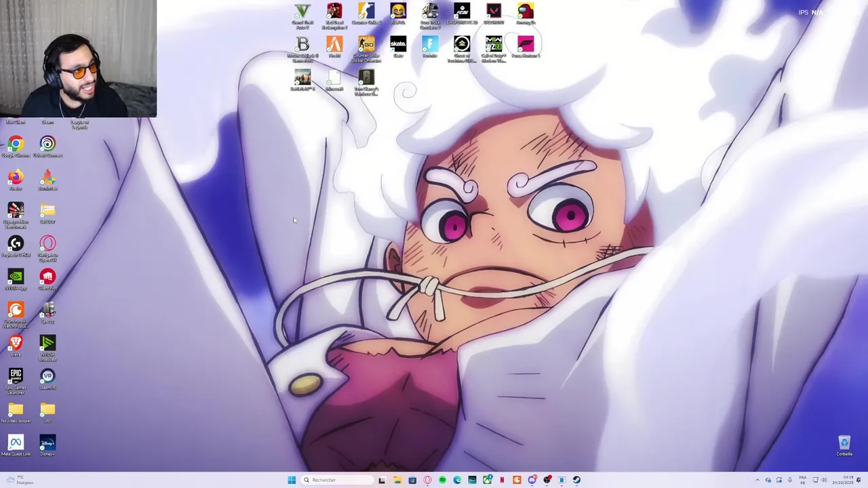Click the laughing emoji game icon
Viewport: 868px width, 488px height.
pos(398,14)
